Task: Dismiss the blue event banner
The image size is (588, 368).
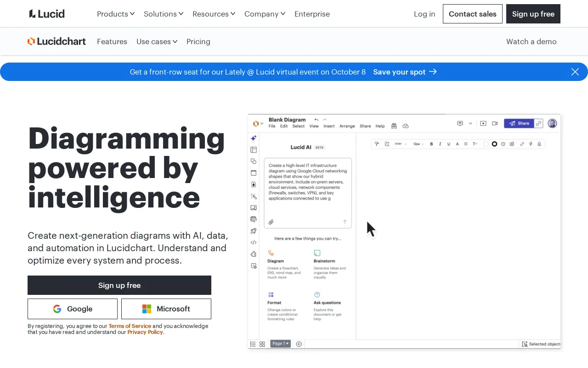Action: (575, 72)
